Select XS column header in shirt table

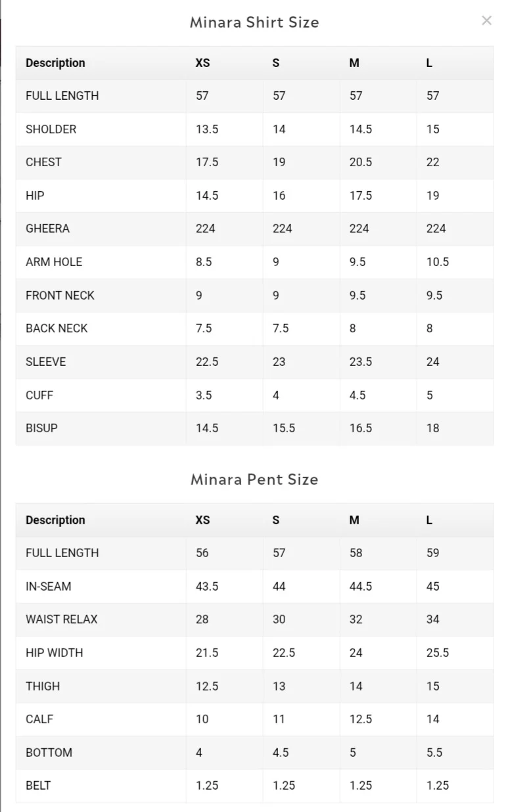point(202,63)
